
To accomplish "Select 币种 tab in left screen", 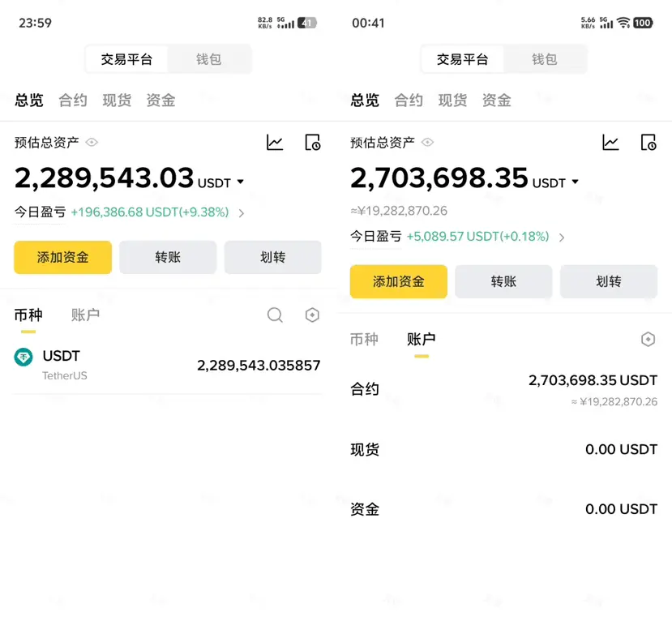I will [x=28, y=315].
